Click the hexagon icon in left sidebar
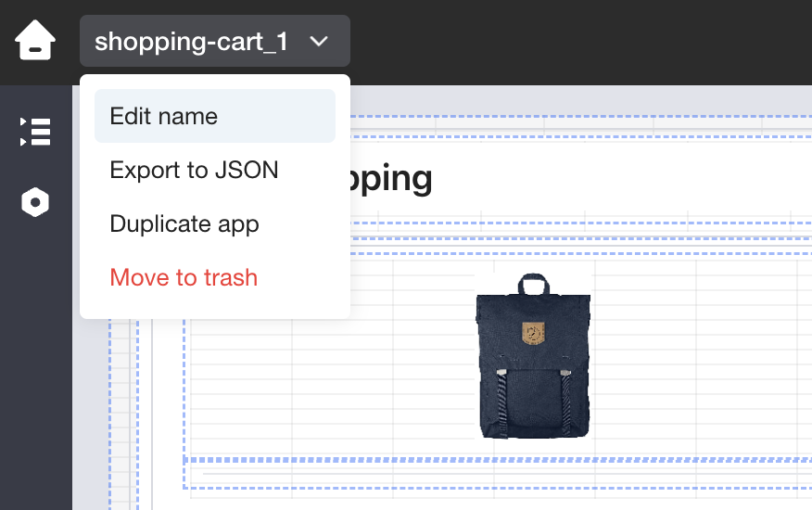The image size is (812, 510). coord(35,202)
